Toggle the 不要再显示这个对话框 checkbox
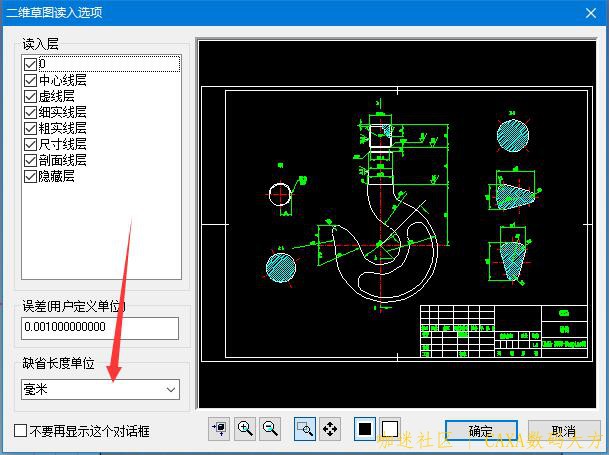 click(21, 431)
